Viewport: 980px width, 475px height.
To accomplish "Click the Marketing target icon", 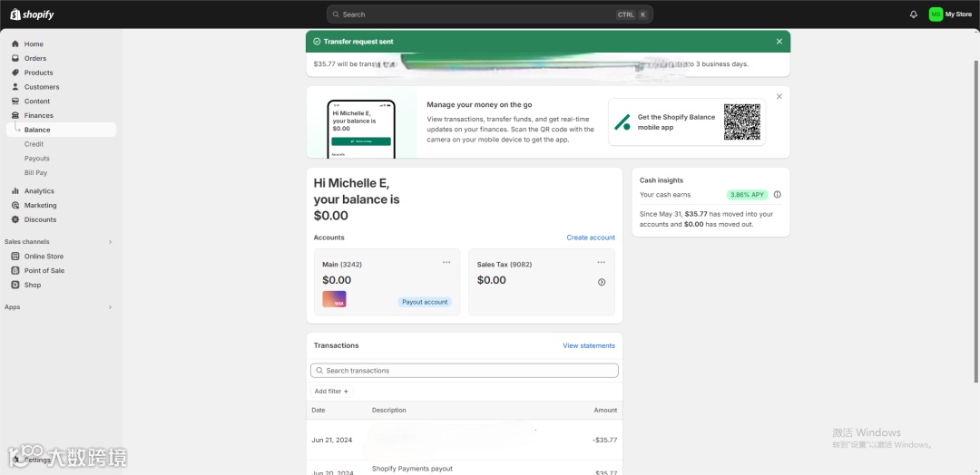I will 15,206.
